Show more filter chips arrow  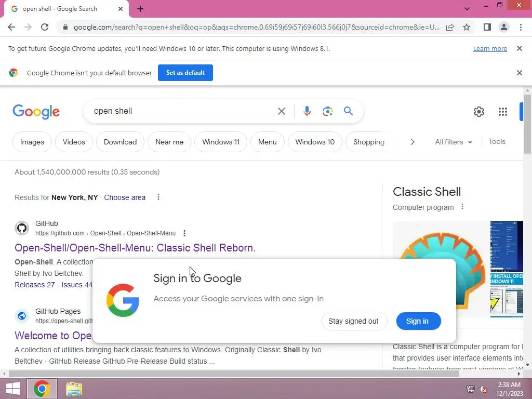point(412,142)
